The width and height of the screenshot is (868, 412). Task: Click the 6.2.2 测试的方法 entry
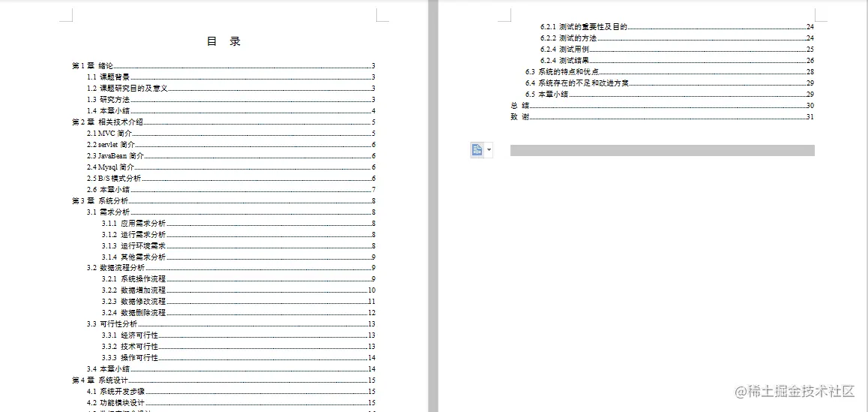coord(677,38)
